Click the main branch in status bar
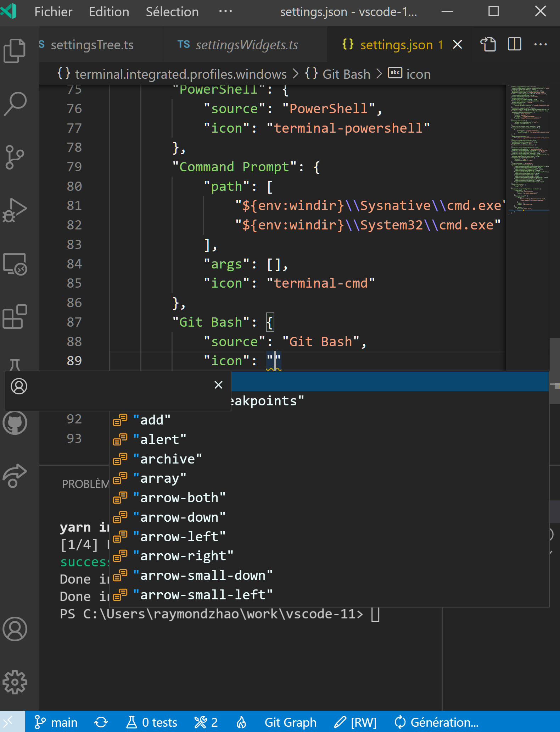This screenshot has width=560, height=732. tap(56, 722)
